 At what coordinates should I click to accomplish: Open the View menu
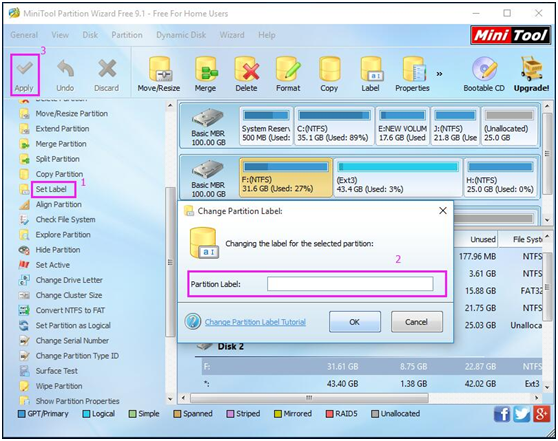60,35
